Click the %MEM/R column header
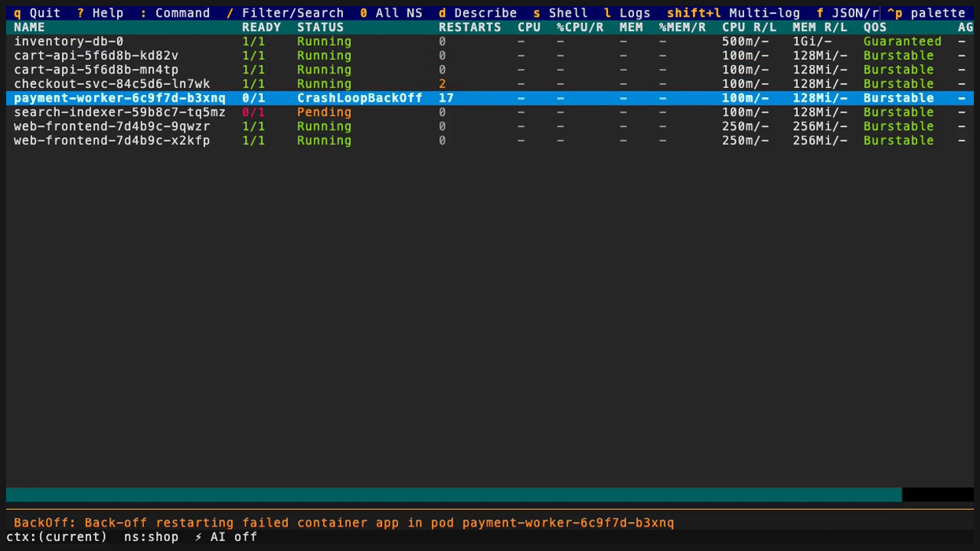 pyautogui.click(x=682, y=27)
